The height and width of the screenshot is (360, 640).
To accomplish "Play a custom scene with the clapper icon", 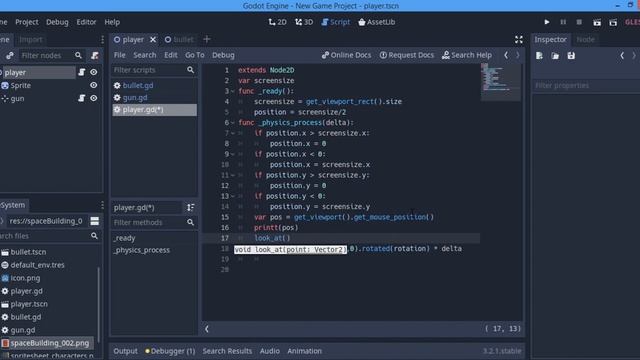I will 613,22.
